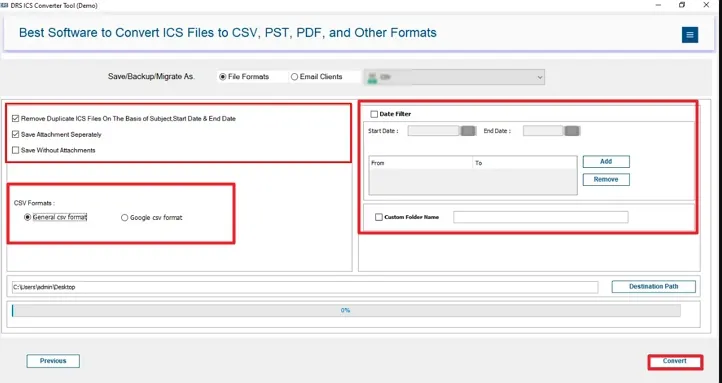
Task: Open the saving format dropdown
Action: [454, 77]
